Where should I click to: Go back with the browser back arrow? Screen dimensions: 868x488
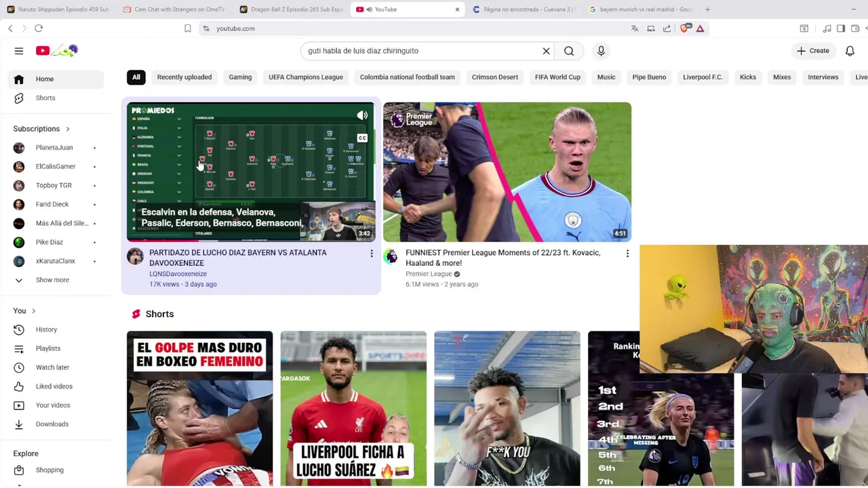tap(10, 28)
